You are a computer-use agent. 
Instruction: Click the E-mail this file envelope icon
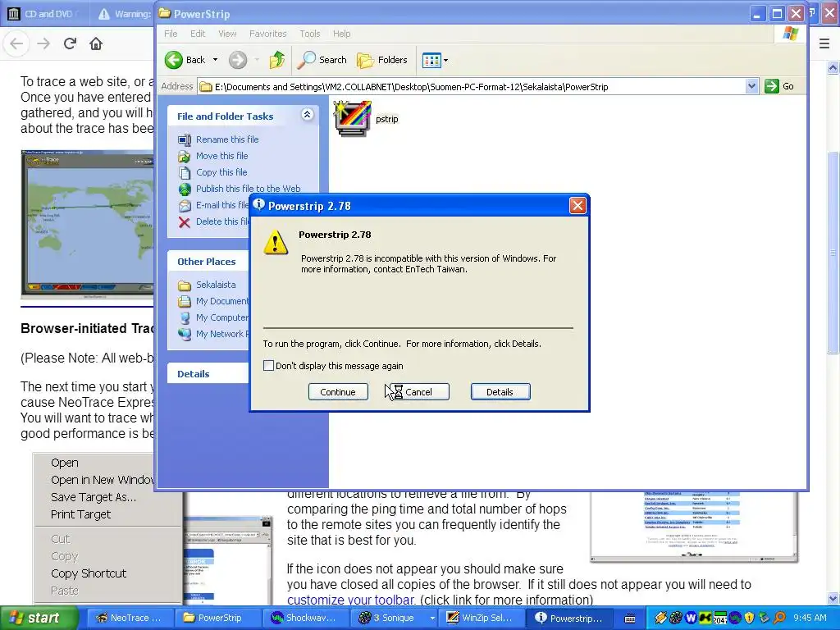tap(185, 206)
